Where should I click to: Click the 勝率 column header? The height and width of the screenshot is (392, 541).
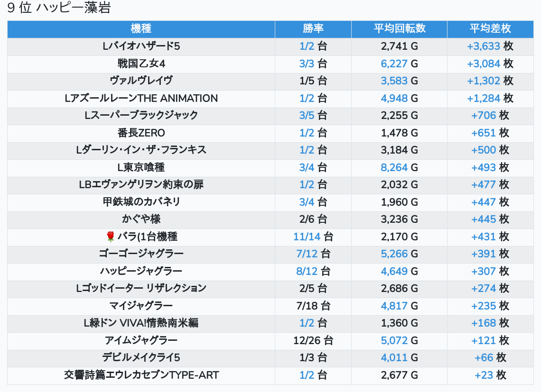(313, 29)
